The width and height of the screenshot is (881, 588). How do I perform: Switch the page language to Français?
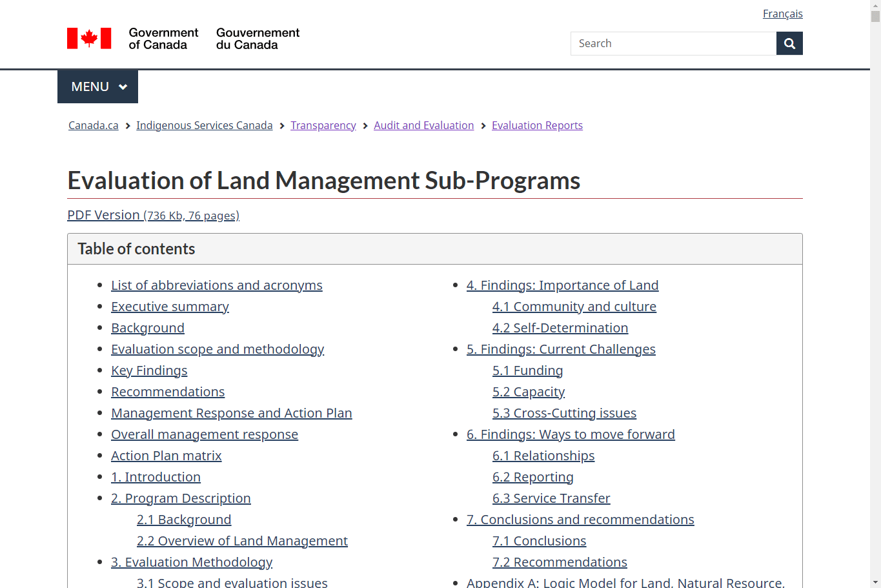pyautogui.click(x=782, y=13)
